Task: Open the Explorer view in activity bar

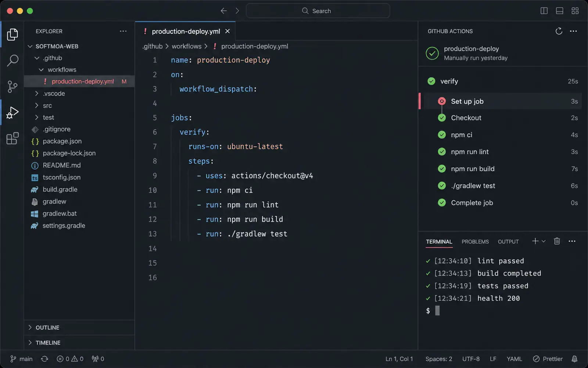Action: click(x=12, y=34)
